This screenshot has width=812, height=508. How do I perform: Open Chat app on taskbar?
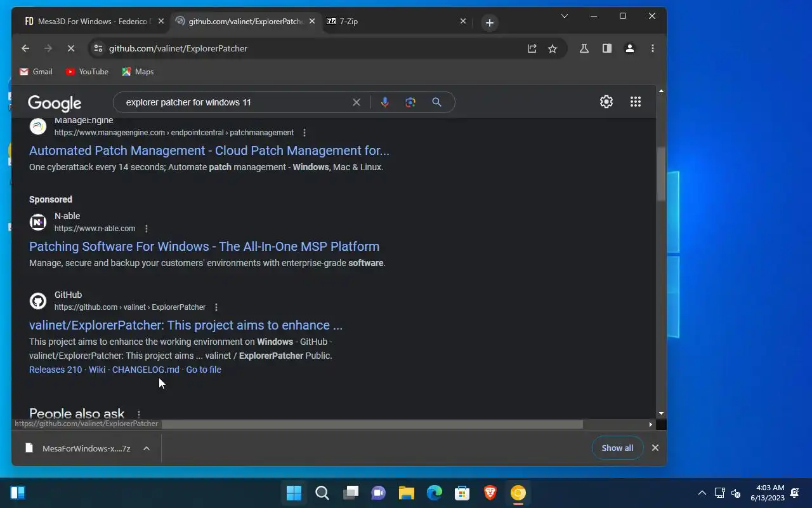379,493
